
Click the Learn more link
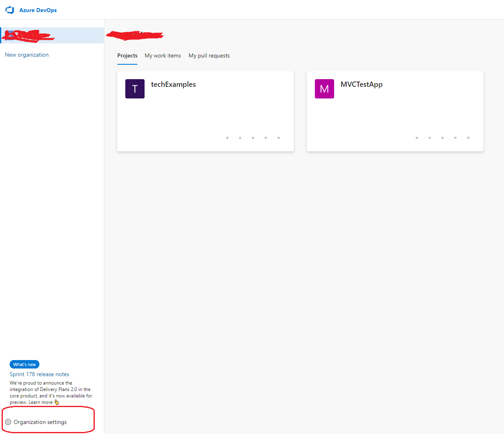(41, 402)
